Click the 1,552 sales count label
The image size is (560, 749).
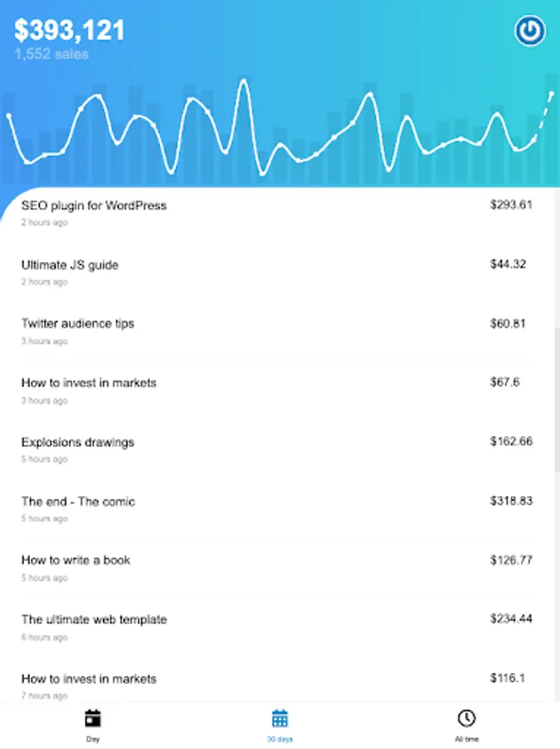point(52,55)
